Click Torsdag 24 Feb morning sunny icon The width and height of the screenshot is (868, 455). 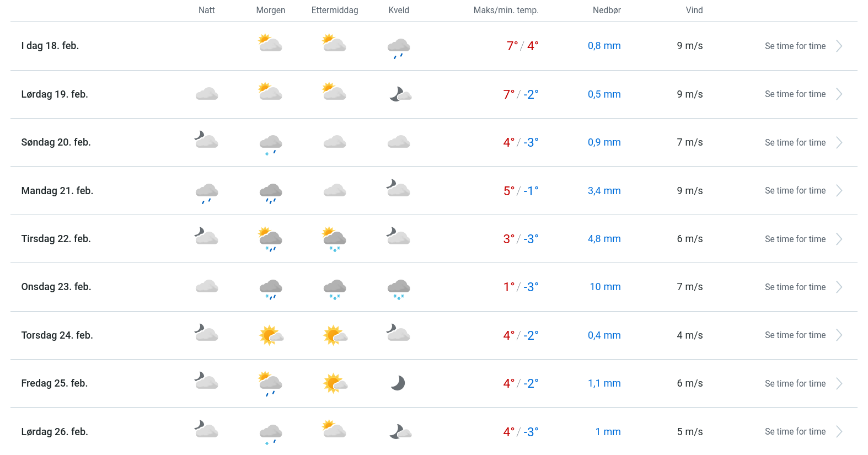(x=271, y=335)
